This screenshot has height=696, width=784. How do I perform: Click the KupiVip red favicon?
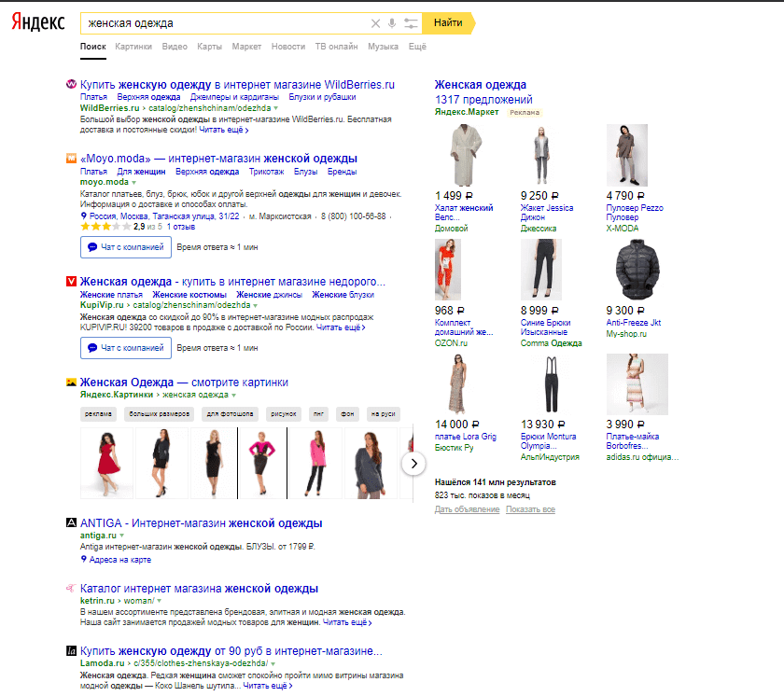72,282
